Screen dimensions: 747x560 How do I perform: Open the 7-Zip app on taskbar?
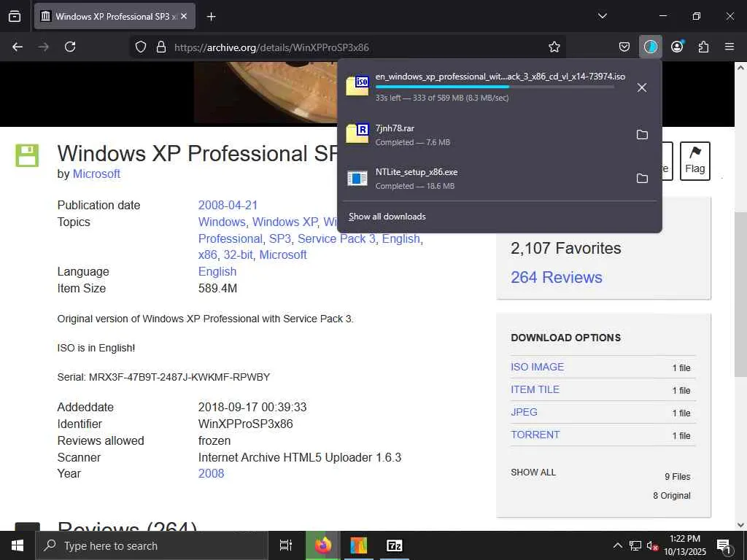tap(395, 545)
